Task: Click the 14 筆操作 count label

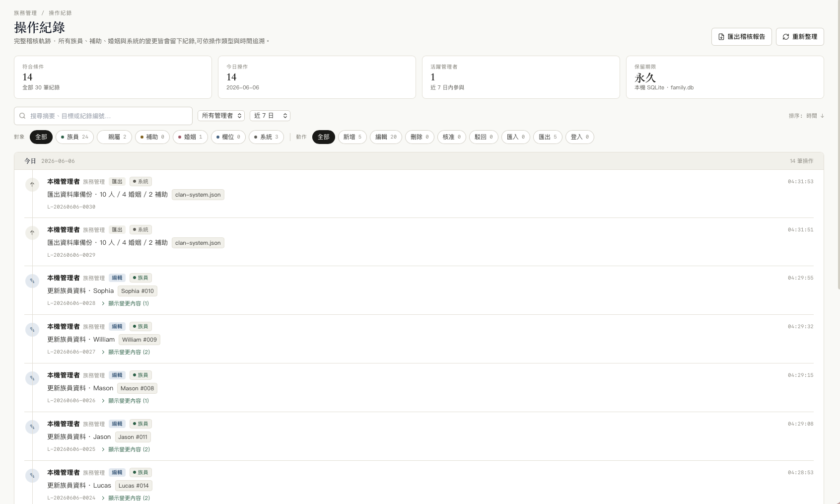Action: click(x=801, y=161)
